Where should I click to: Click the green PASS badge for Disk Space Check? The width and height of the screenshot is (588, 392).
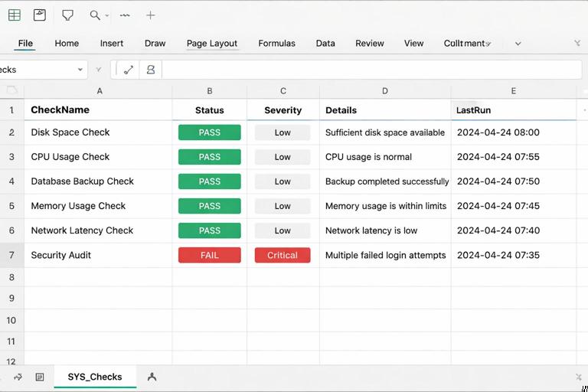click(x=209, y=132)
